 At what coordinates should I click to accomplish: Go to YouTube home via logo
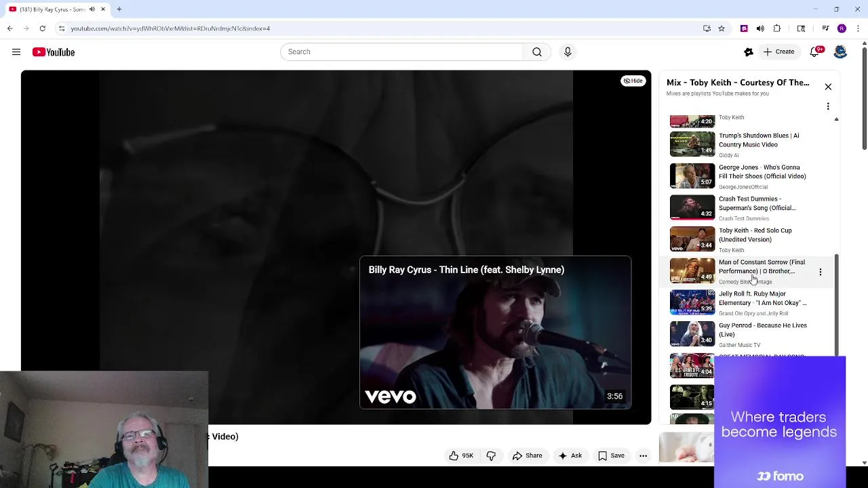[54, 52]
